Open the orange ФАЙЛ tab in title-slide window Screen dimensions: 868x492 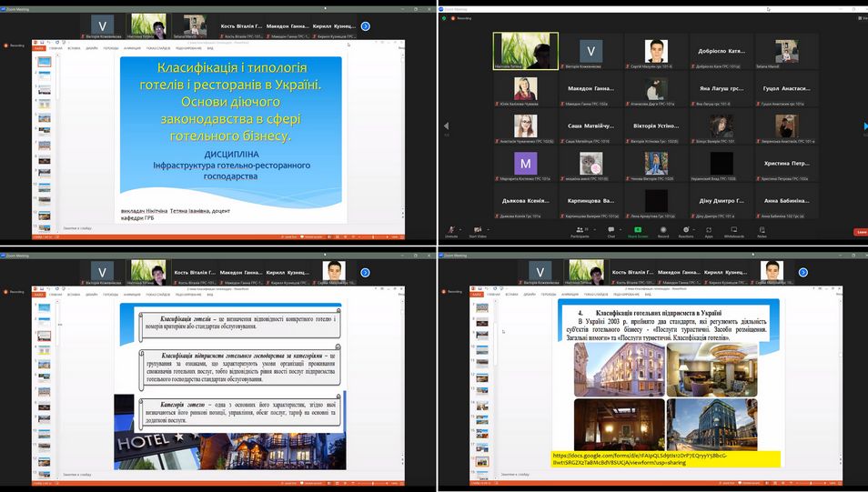pyautogui.click(x=39, y=48)
